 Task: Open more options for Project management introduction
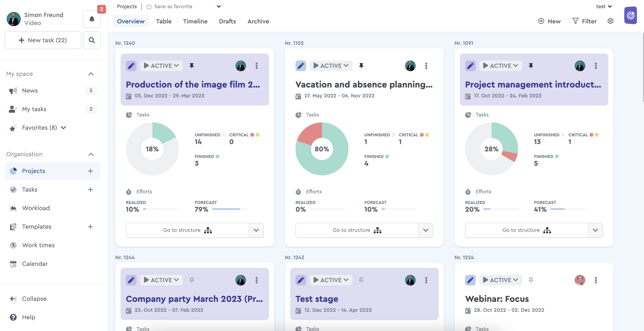coord(596,66)
